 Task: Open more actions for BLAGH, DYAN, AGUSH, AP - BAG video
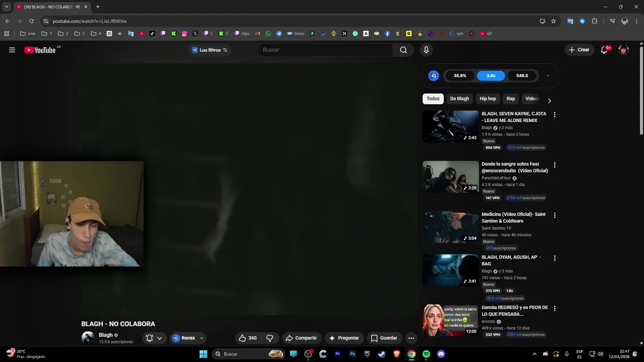pyautogui.click(x=554, y=258)
